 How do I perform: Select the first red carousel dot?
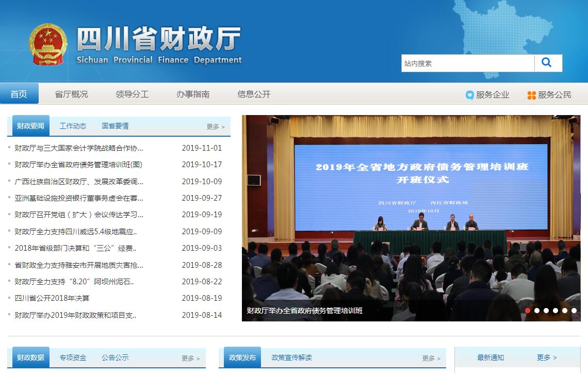pyautogui.click(x=528, y=311)
